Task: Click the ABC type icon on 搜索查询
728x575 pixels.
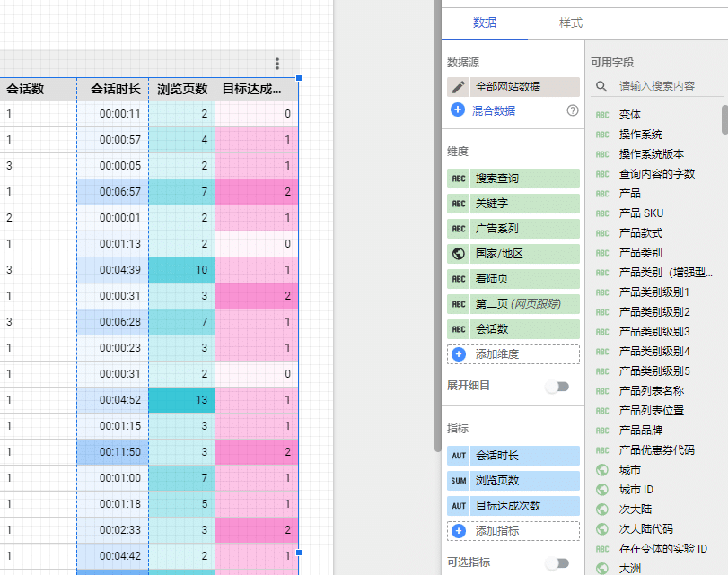Action: click(459, 179)
